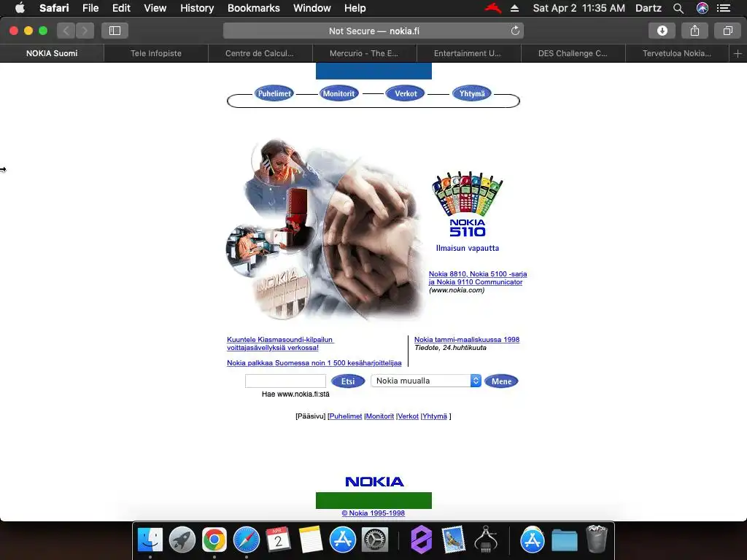Click the footer Yhtymä link
The width and height of the screenshot is (747, 560).
435,416
